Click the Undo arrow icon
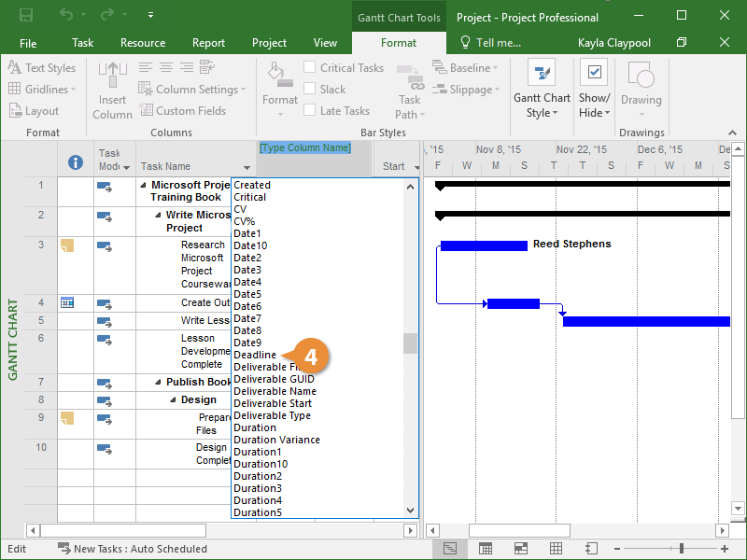Image resolution: width=747 pixels, height=560 pixels. click(67, 16)
